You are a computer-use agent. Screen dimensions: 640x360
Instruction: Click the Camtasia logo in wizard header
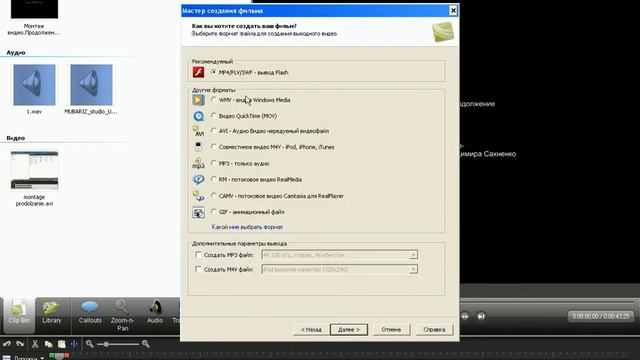(443, 32)
